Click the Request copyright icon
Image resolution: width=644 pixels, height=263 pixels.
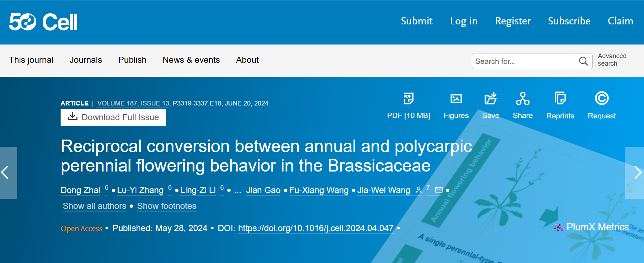601,98
